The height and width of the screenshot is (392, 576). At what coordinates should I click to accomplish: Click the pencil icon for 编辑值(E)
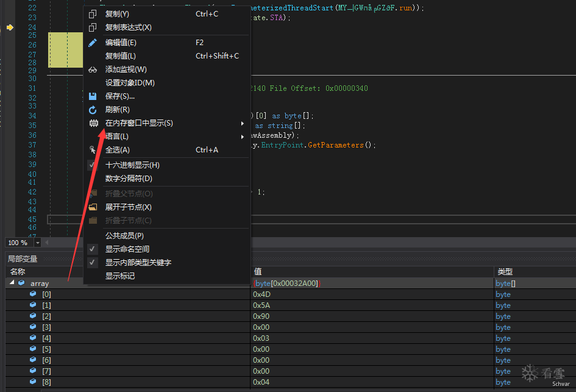[93, 43]
